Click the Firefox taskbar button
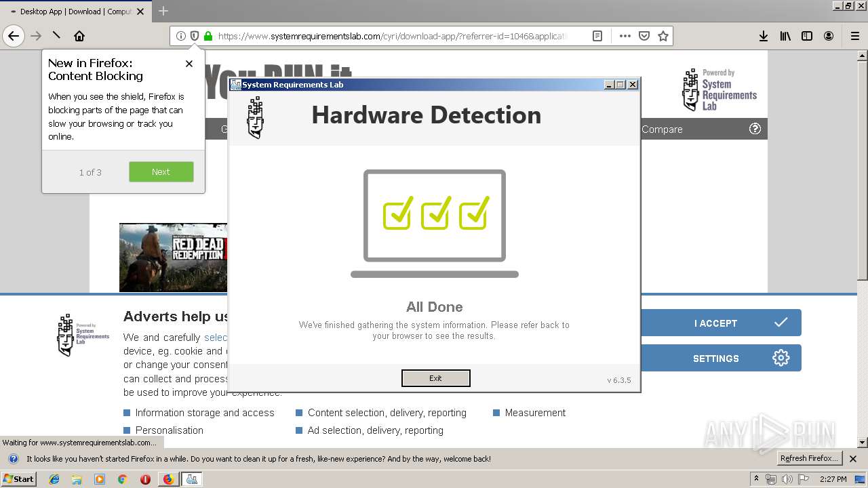 click(x=168, y=479)
